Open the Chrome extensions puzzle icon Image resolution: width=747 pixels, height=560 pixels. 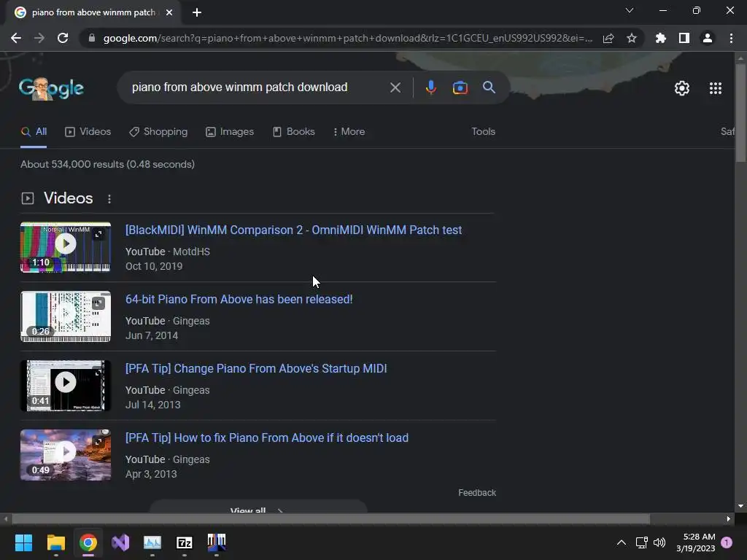pos(660,38)
